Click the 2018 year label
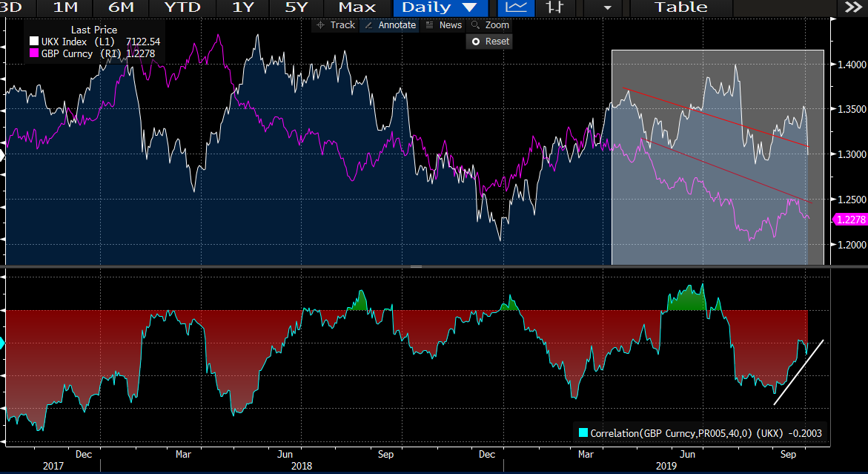 302,466
